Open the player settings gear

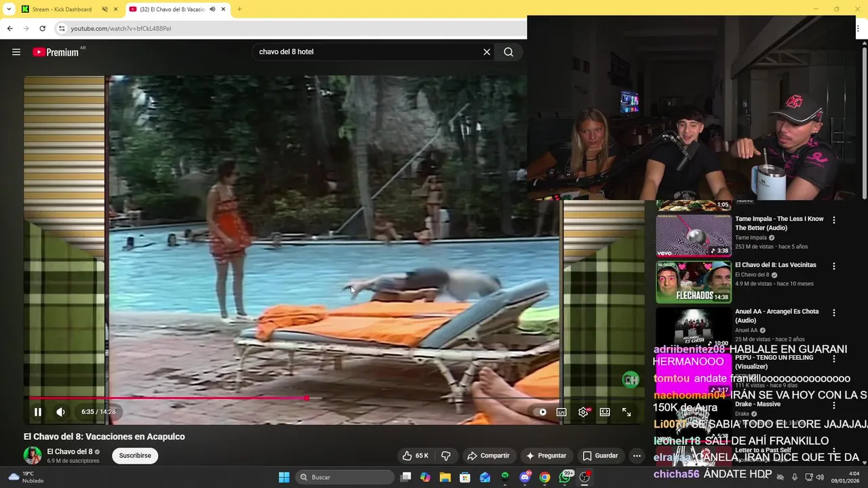583,411
